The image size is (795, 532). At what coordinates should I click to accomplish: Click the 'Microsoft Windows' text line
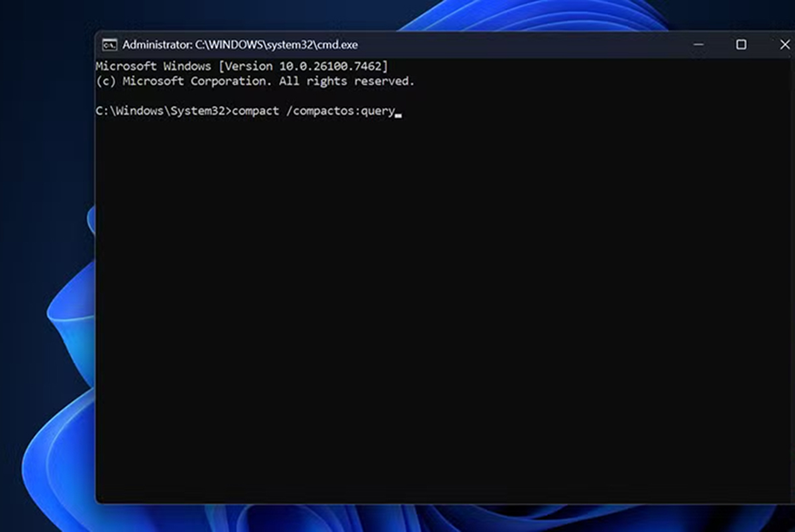(153, 66)
